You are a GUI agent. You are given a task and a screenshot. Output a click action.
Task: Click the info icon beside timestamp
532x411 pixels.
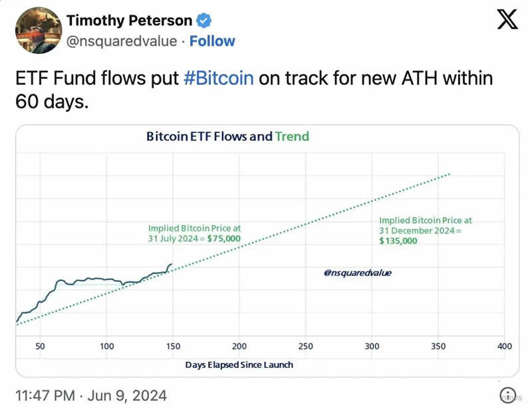[507, 395]
